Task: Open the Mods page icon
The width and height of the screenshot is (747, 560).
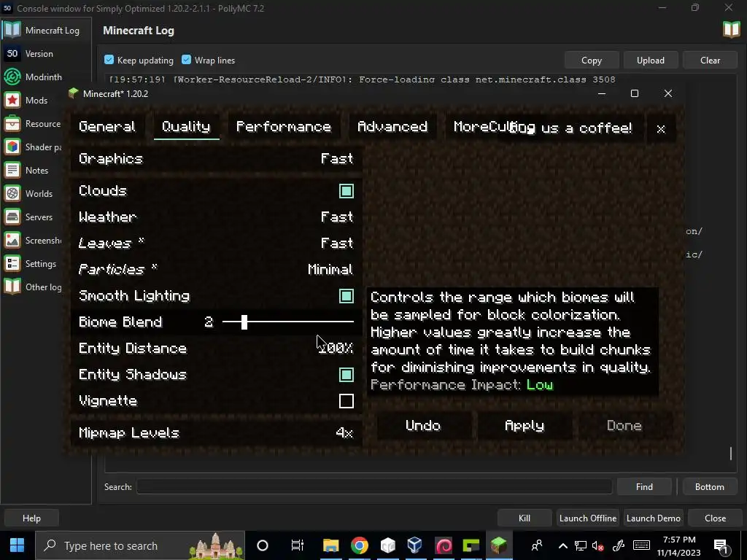Action: [x=12, y=101]
